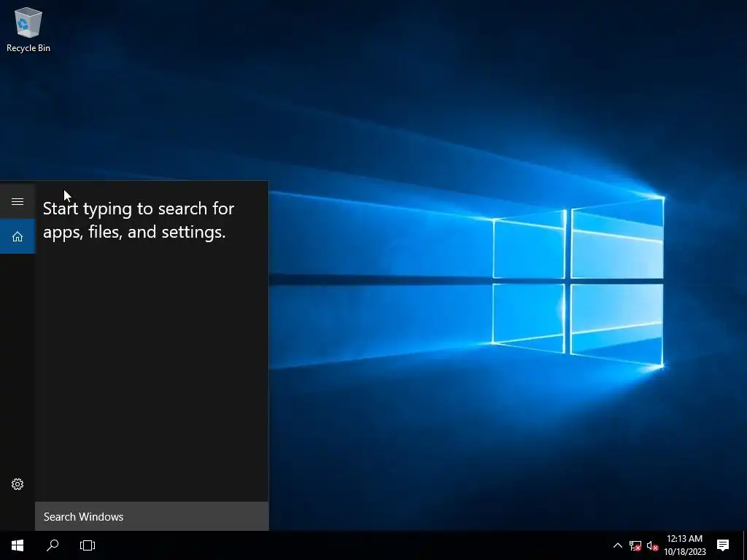
Task: Open search settings gear icon
Action: coord(18,484)
